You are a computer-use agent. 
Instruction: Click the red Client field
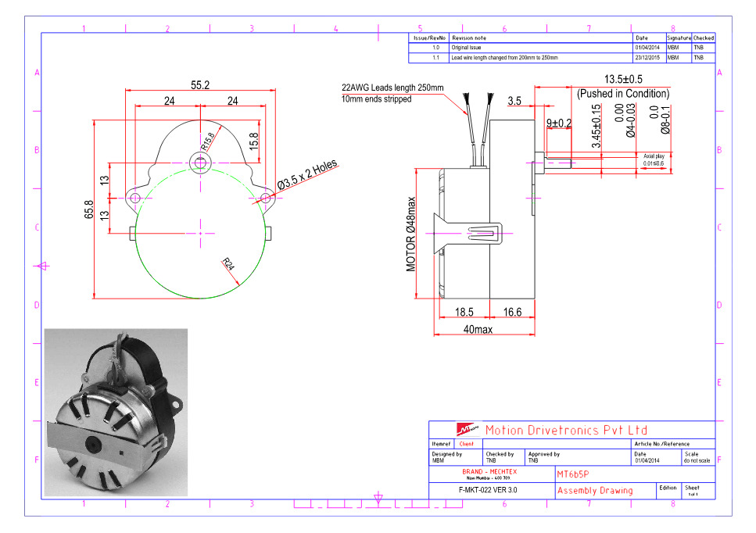click(466, 444)
